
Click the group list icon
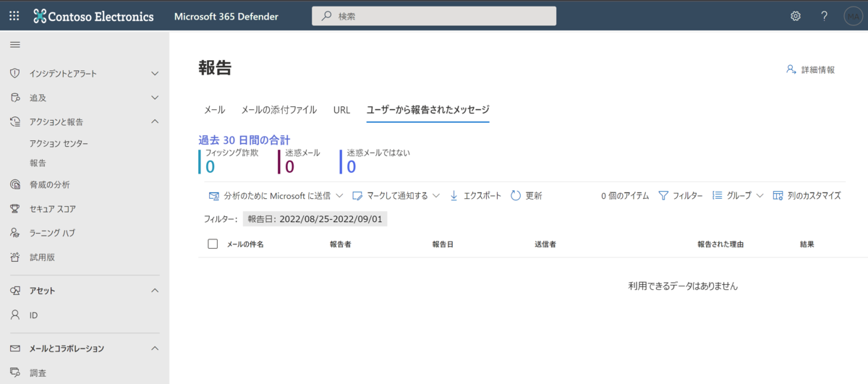[x=718, y=195]
